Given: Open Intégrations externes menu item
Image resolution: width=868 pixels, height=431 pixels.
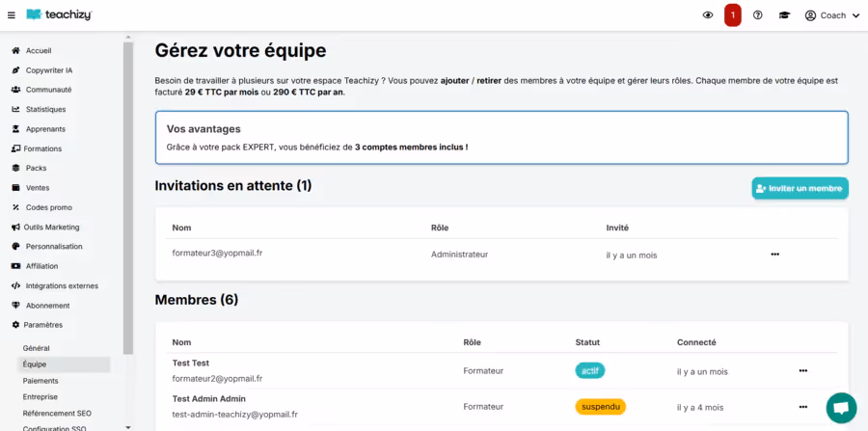Looking at the screenshot, I should pyautogui.click(x=61, y=286).
